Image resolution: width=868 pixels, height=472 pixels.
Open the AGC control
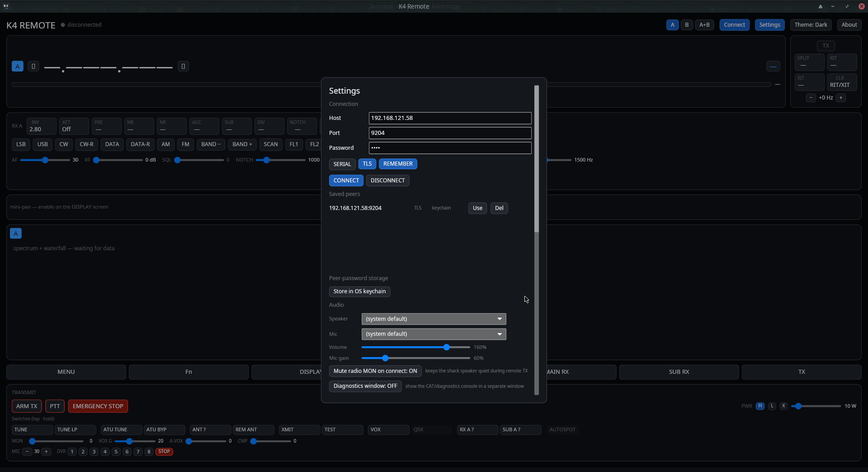pyautogui.click(x=204, y=126)
